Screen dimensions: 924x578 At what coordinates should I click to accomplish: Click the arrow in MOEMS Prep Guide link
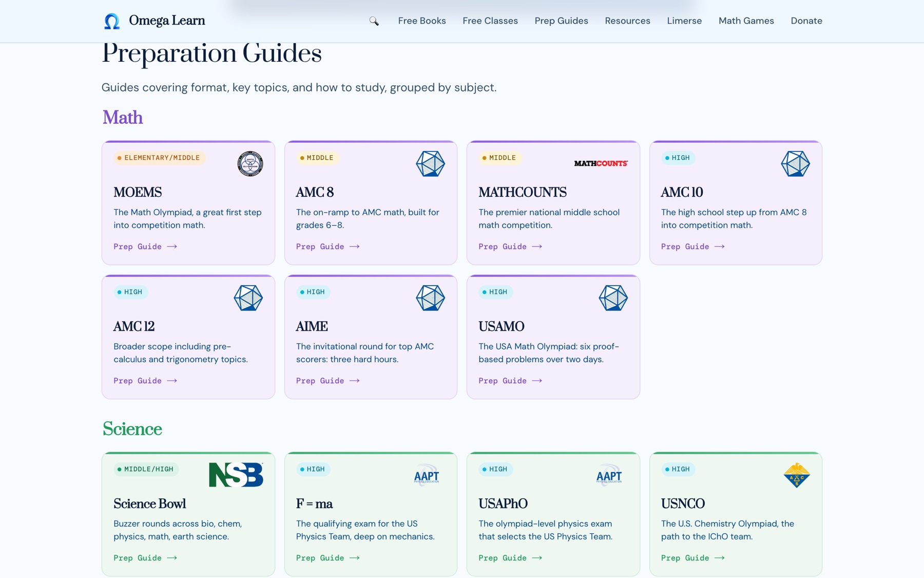[172, 247]
